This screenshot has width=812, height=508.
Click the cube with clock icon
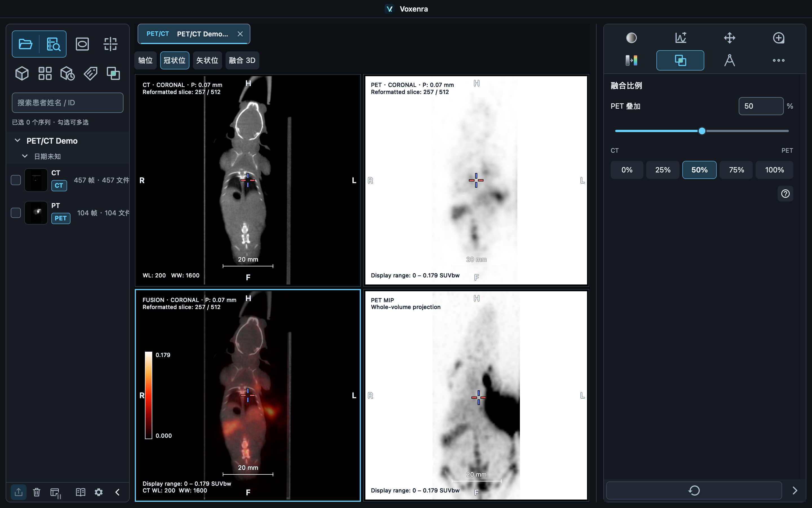[x=67, y=73]
